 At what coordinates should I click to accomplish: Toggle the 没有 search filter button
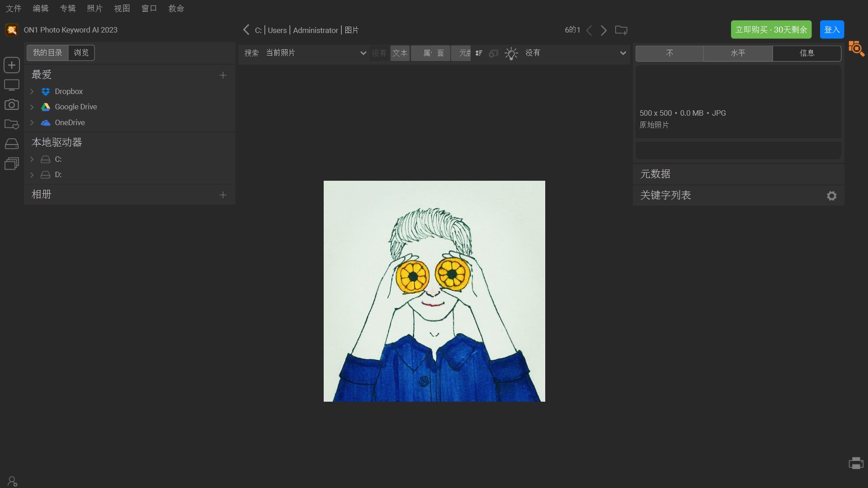click(x=379, y=53)
